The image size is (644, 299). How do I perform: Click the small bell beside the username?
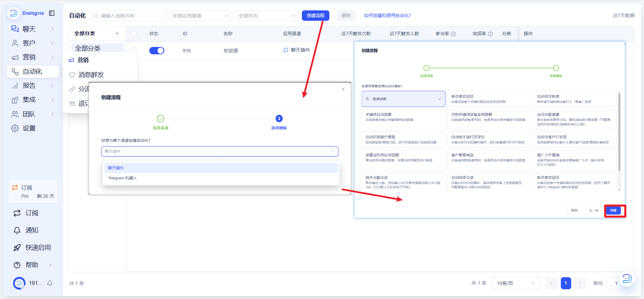(50, 283)
